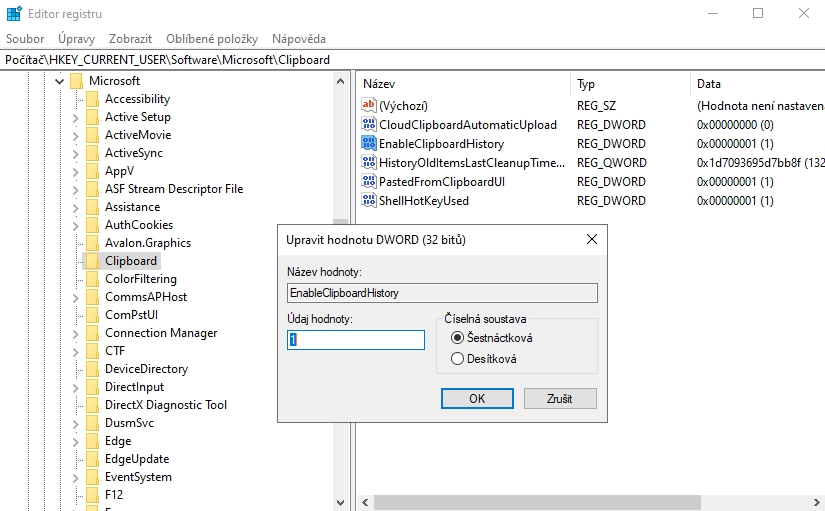Image resolution: width=825 pixels, height=511 pixels.
Task: Click the Accessibility folder icon
Action: [x=92, y=99]
